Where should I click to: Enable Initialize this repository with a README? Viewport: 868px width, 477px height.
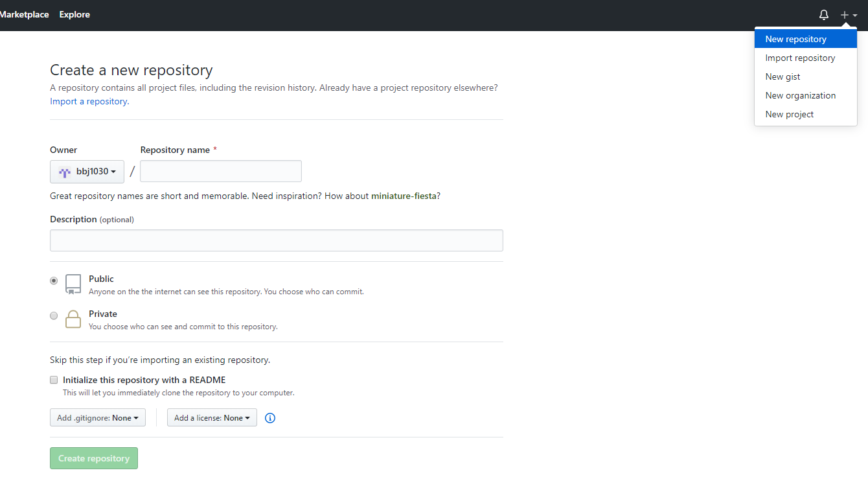pyautogui.click(x=54, y=380)
